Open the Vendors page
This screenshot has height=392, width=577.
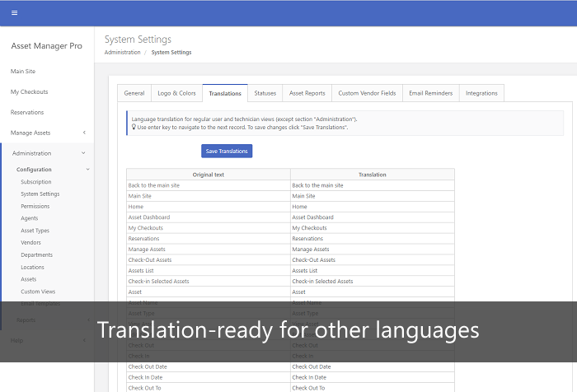point(30,243)
